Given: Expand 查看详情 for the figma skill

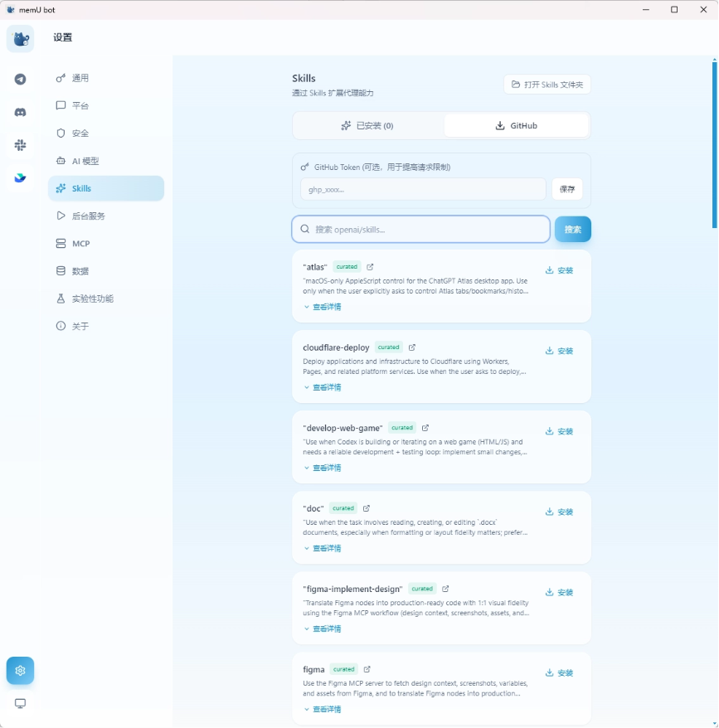Looking at the screenshot, I should 323,710.
